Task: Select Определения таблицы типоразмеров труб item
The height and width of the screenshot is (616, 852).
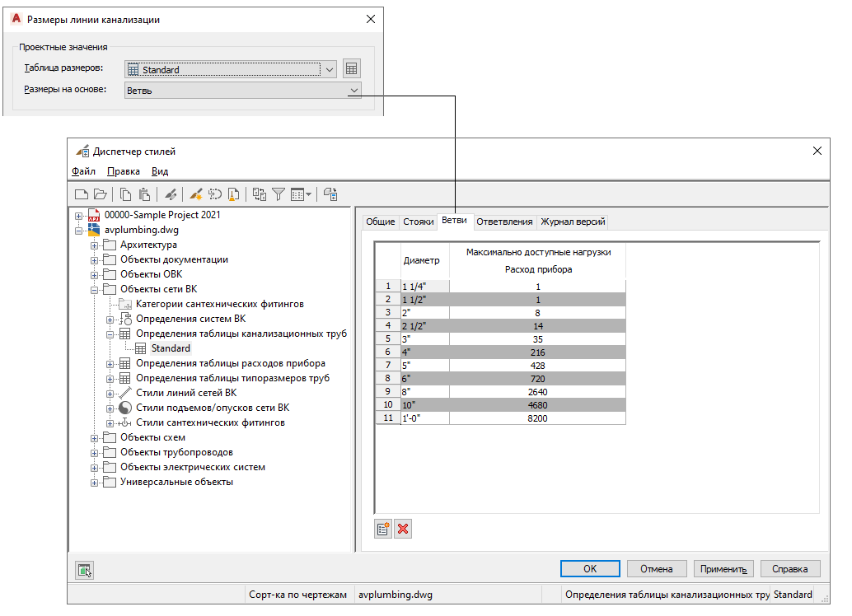Action: coord(232,377)
